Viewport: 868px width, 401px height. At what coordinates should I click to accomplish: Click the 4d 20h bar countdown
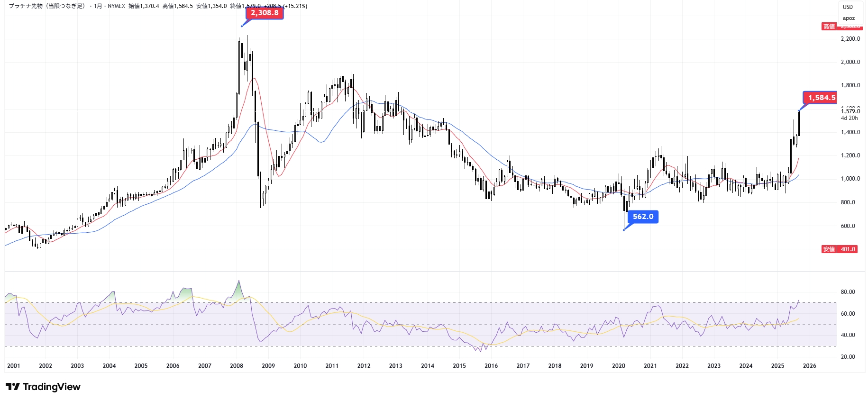click(849, 118)
